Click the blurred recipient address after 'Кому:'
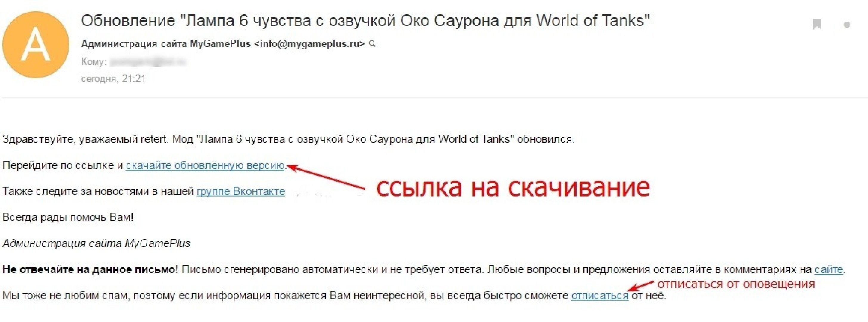This screenshot has width=868, height=322. [148, 62]
